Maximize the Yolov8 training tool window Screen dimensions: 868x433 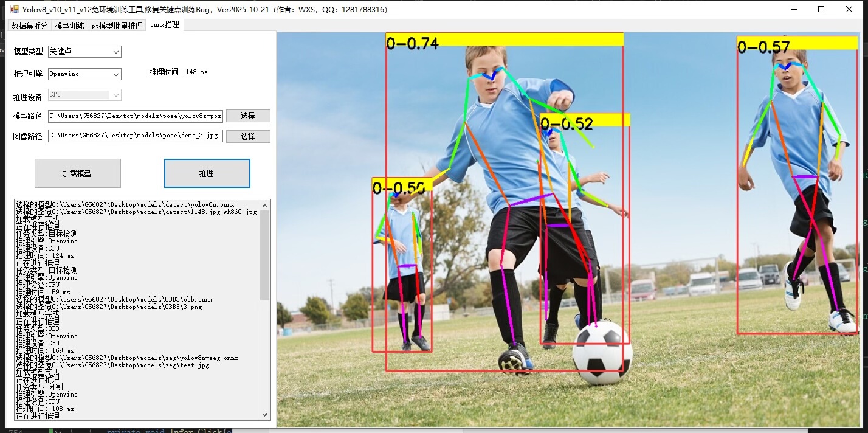(x=821, y=9)
